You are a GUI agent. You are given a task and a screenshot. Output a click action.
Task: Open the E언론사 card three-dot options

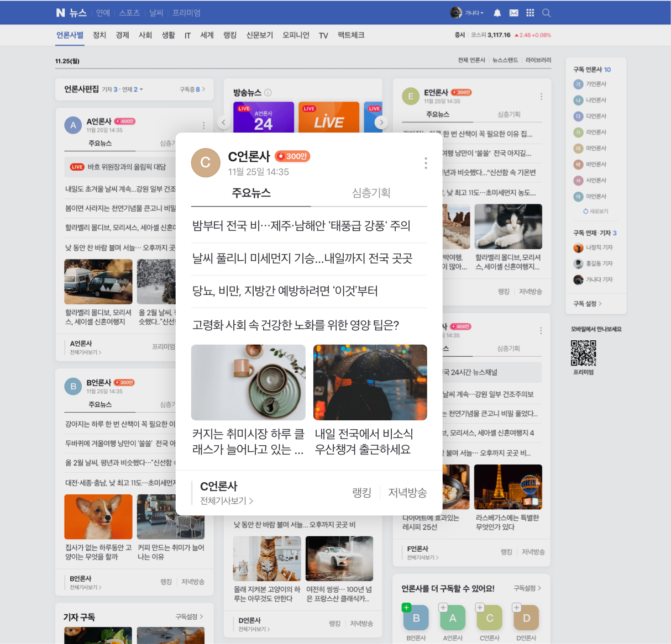pos(541,97)
